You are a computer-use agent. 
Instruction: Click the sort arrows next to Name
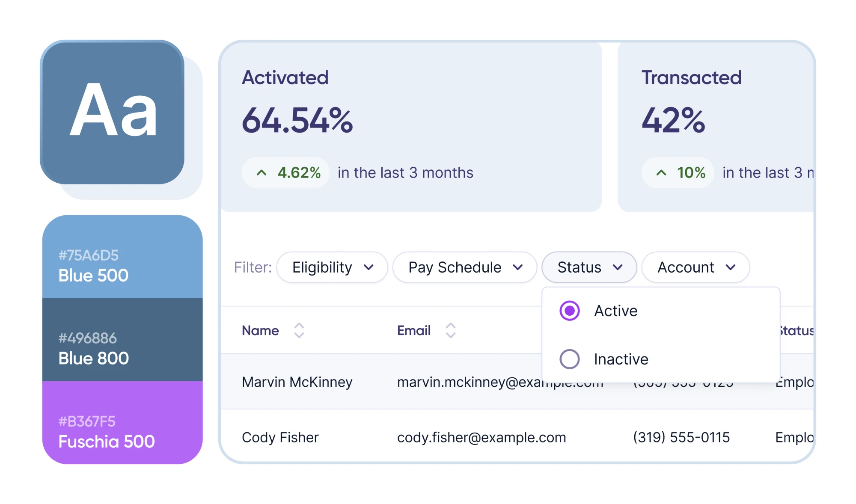tap(299, 330)
